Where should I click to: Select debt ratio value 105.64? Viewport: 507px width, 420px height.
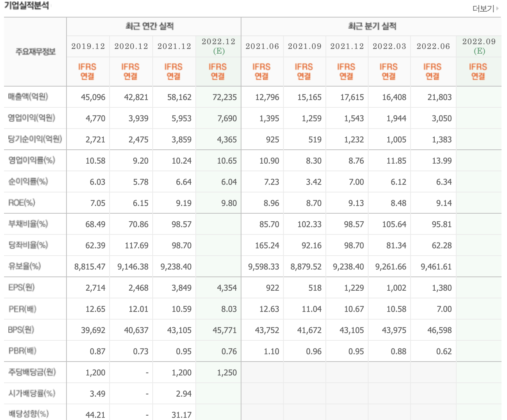click(x=394, y=225)
